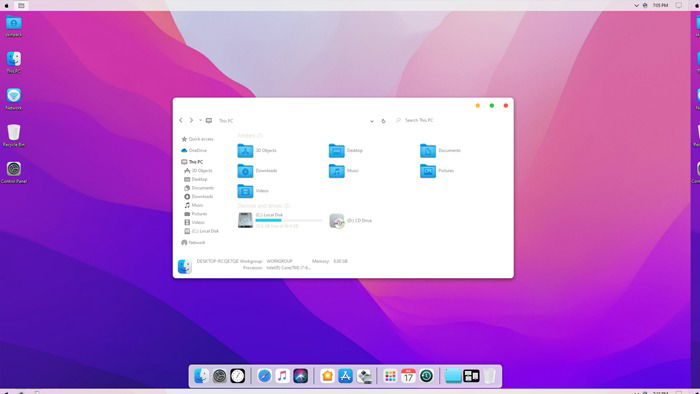Select Quick access in sidebar
Screen dimensions: 700x394
click(x=197, y=139)
